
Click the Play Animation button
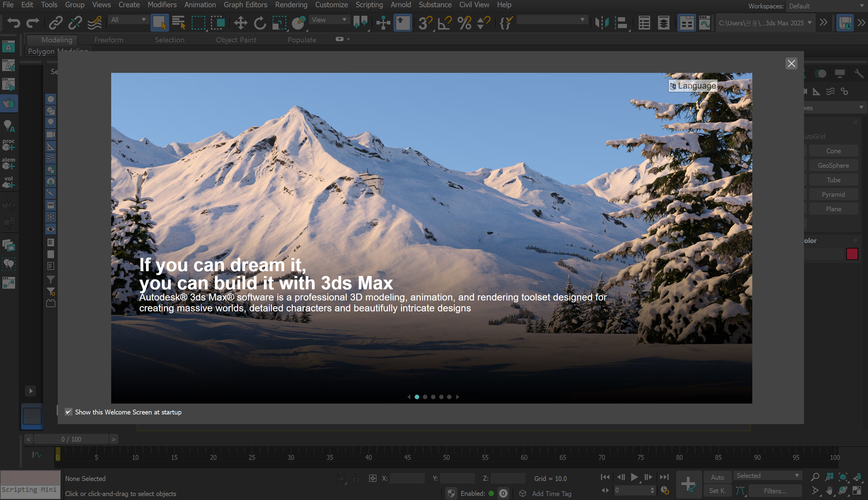(634, 477)
